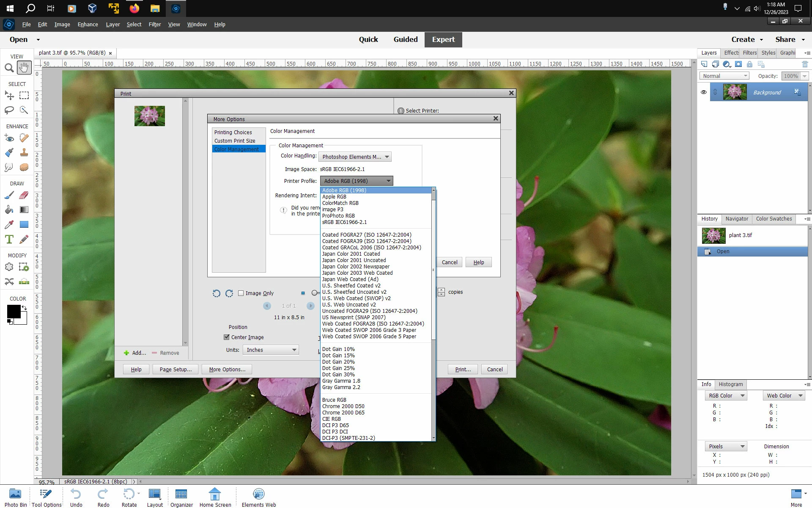812x508 pixels.
Task: Open Tool Options panel
Action: pyautogui.click(x=46, y=497)
